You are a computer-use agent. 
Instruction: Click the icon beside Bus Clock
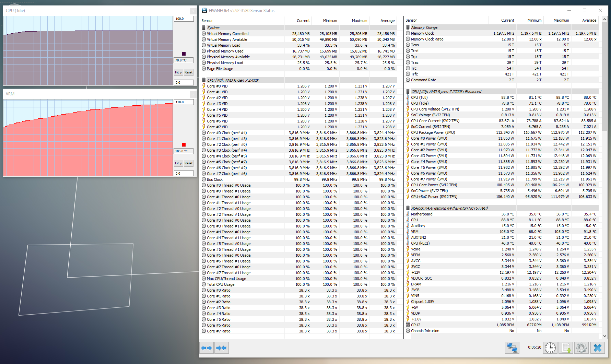(204, 179)
